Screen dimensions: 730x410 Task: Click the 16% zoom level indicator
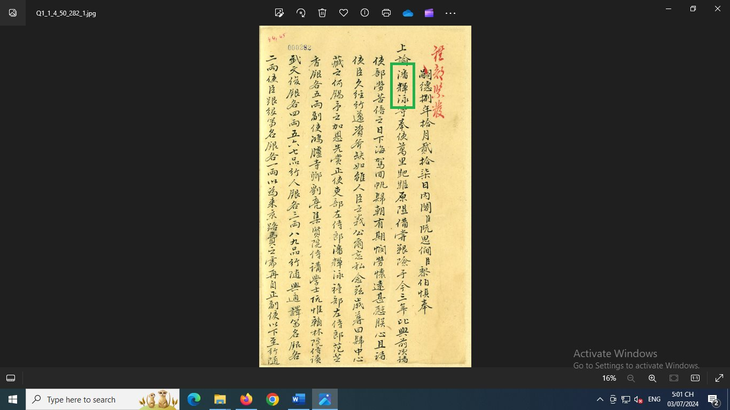pos(609,378)
